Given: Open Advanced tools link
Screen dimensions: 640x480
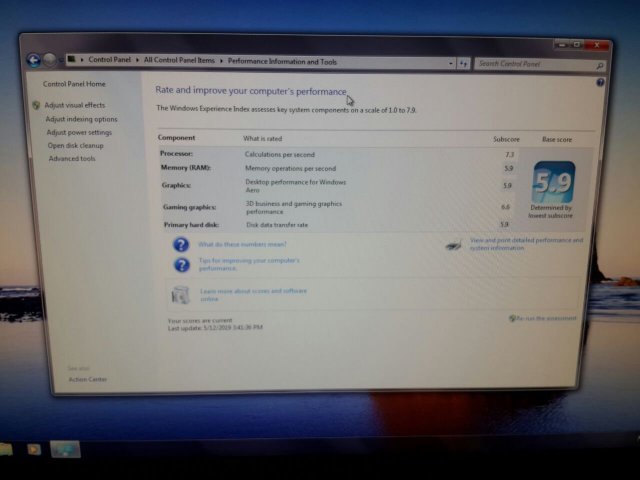Looking at the screenshot, I should tap(72, 158).
